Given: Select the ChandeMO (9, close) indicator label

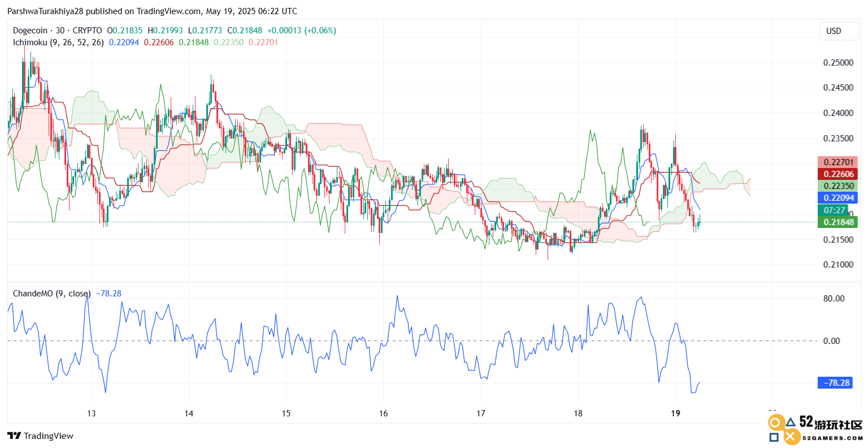Looking at the screenshot, I should (51, 294).
